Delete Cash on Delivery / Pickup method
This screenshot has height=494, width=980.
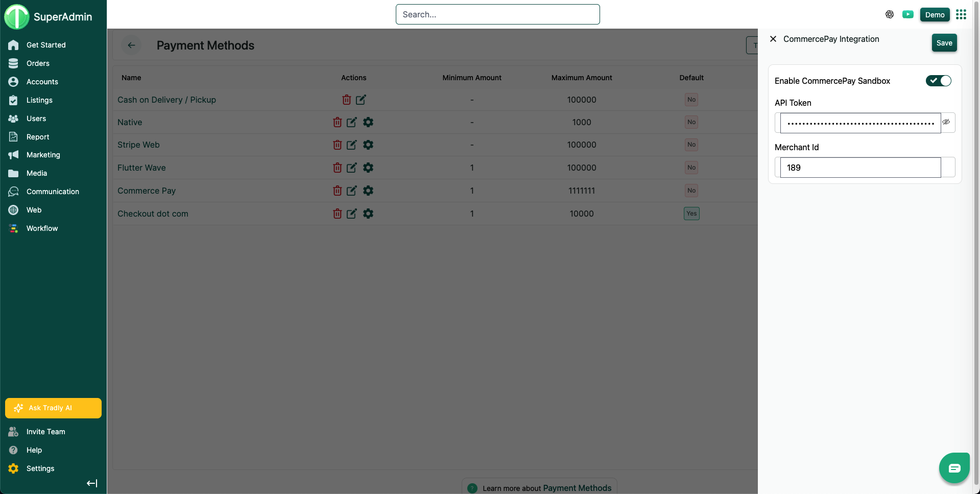[x=346, y=100]
